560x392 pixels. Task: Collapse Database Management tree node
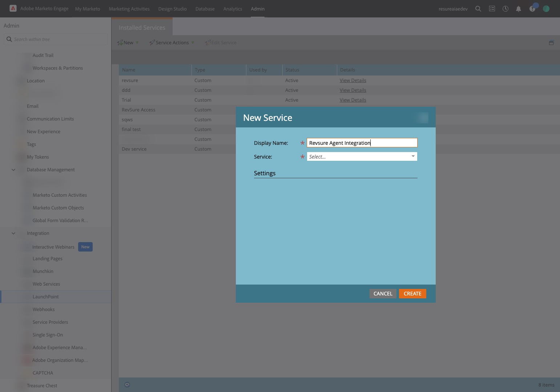pos(13,170)
